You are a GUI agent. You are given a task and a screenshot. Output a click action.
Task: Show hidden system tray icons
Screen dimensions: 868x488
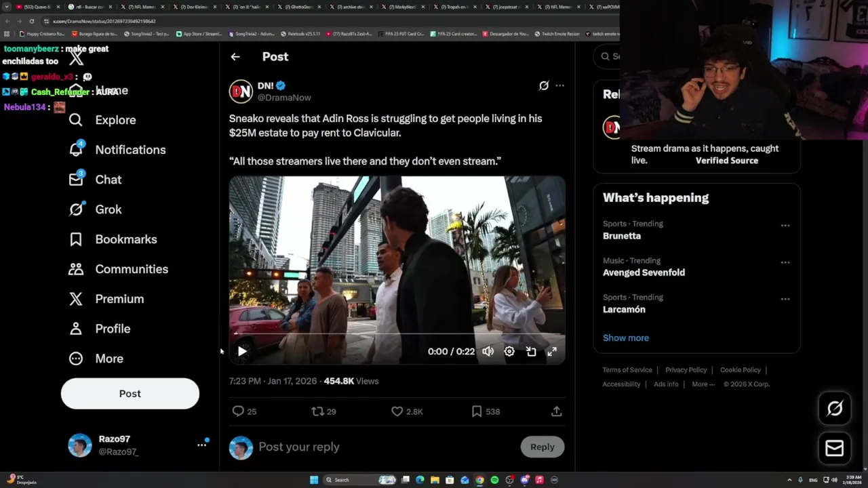[x=789, y=480]
